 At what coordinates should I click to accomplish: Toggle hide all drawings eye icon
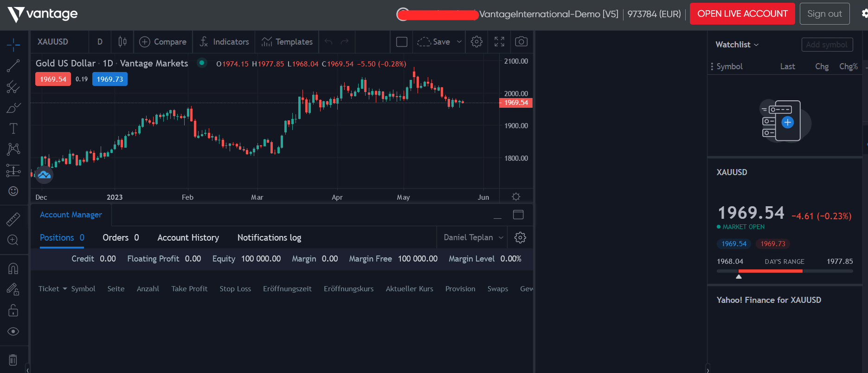point(13,331)
